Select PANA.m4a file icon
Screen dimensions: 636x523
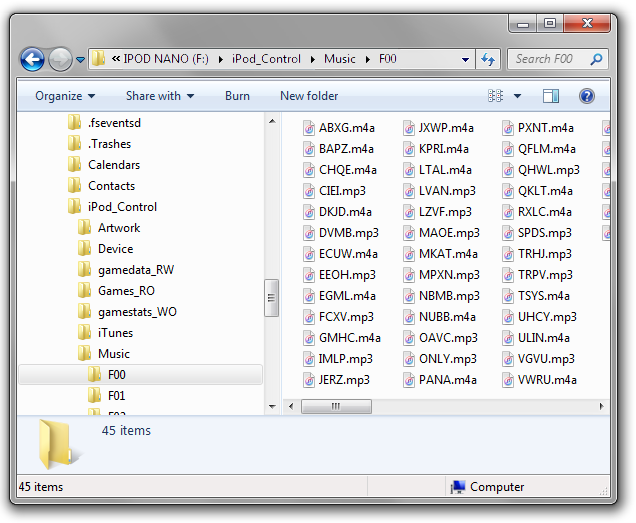pos(409,380)
